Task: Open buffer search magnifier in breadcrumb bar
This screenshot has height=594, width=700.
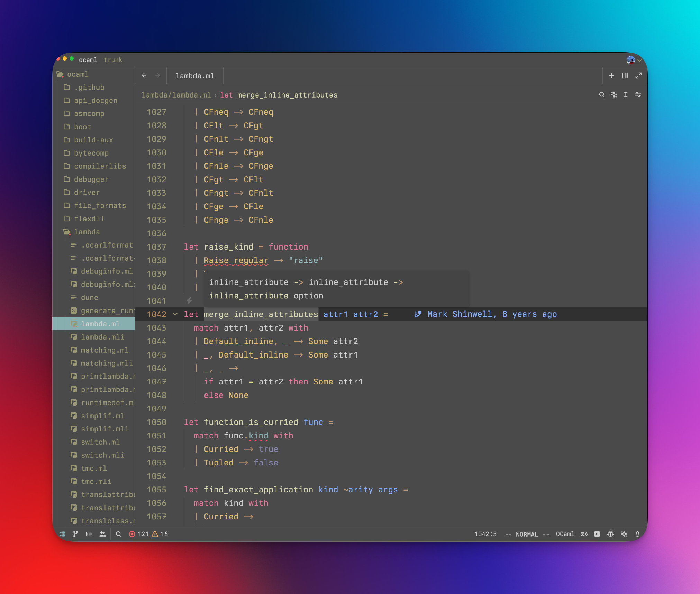Action: coord(602,94)
